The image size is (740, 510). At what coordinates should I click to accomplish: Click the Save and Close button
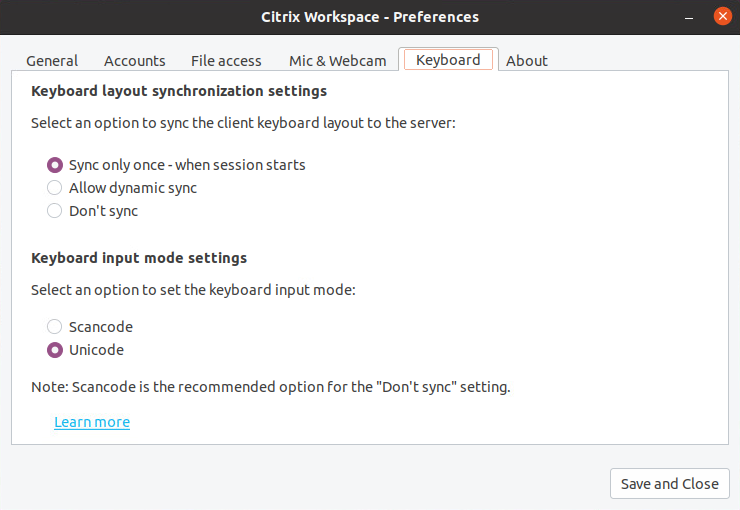tap(669, 484)
